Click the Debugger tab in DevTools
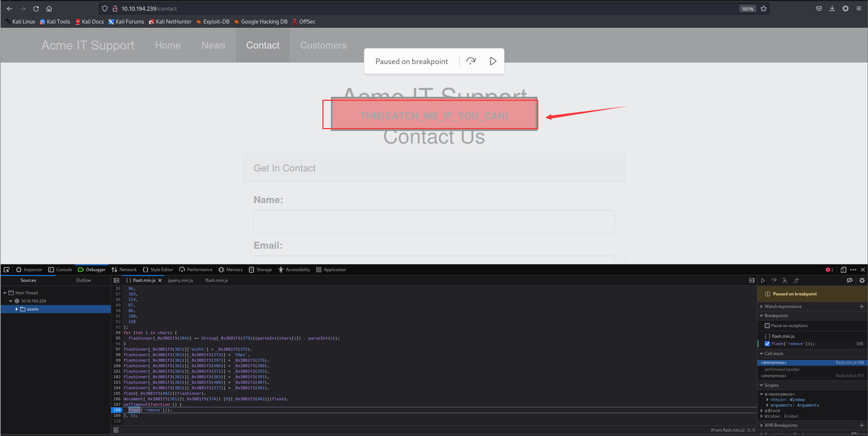The width and height of the screenshot is (868, 436). pyautogui.click(x=94, y=269)
